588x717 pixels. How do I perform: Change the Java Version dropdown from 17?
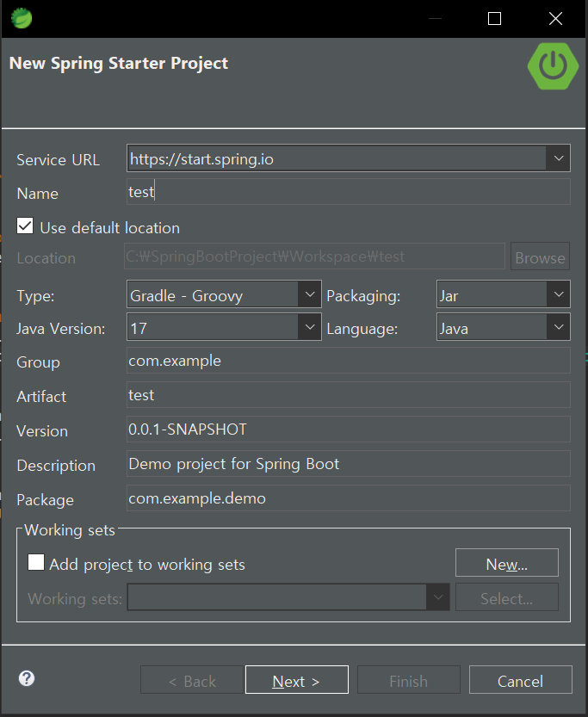(309, 327)
